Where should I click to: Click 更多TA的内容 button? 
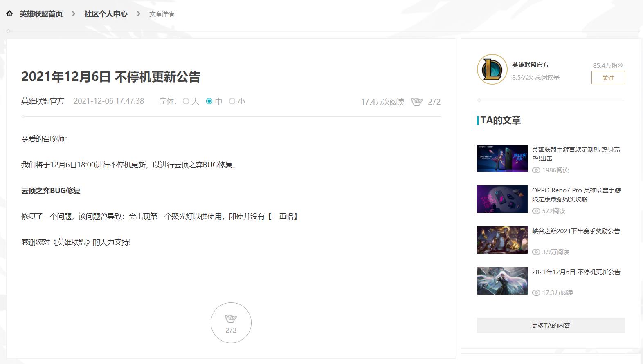tap(551, 325)
